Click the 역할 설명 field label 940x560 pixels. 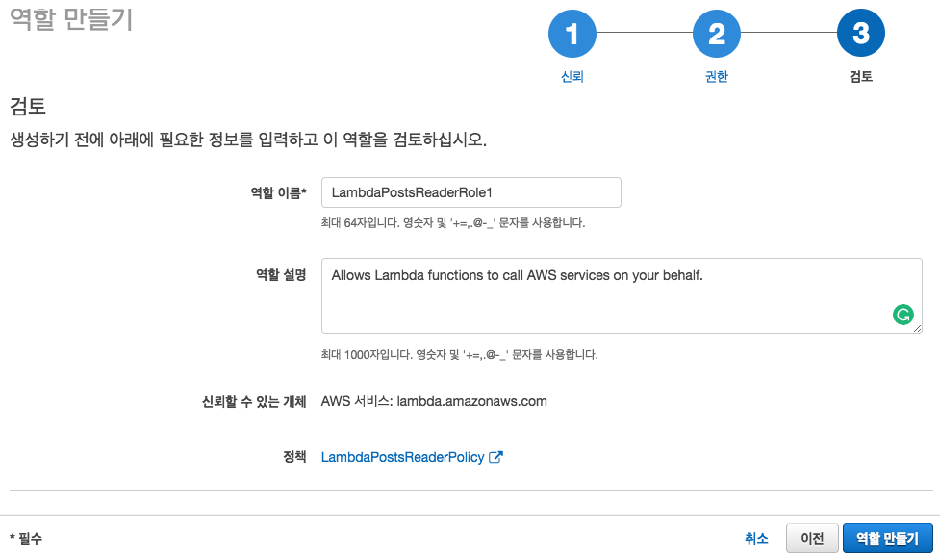point(281,275)
